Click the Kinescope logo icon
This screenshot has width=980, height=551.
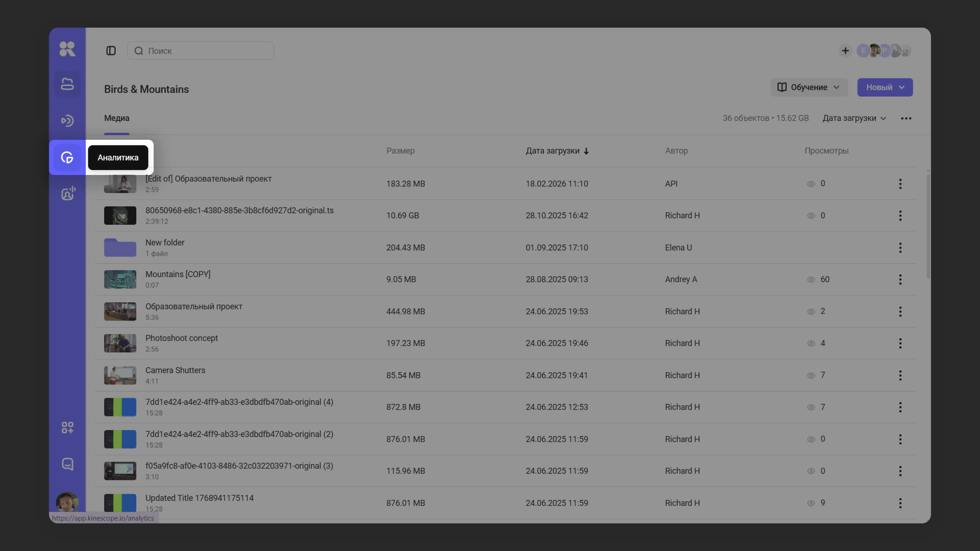pyautogui.click(x=67, y=49)
